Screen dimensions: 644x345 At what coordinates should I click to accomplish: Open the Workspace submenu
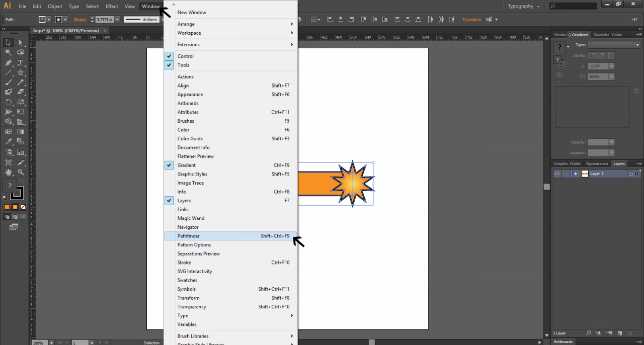click(x=231, y=33)
